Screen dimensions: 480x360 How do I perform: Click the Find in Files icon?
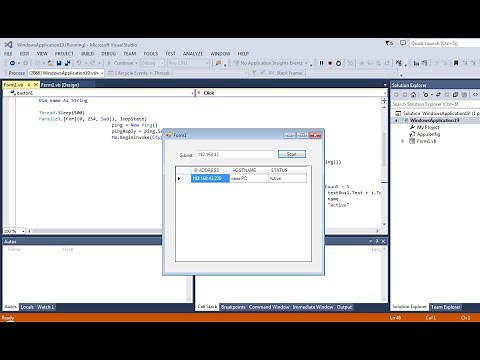click(x=218, y=63)
